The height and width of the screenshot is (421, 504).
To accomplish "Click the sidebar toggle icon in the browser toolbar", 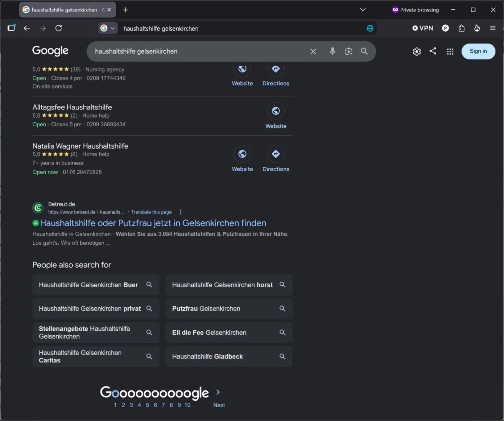I will (12, 28).
